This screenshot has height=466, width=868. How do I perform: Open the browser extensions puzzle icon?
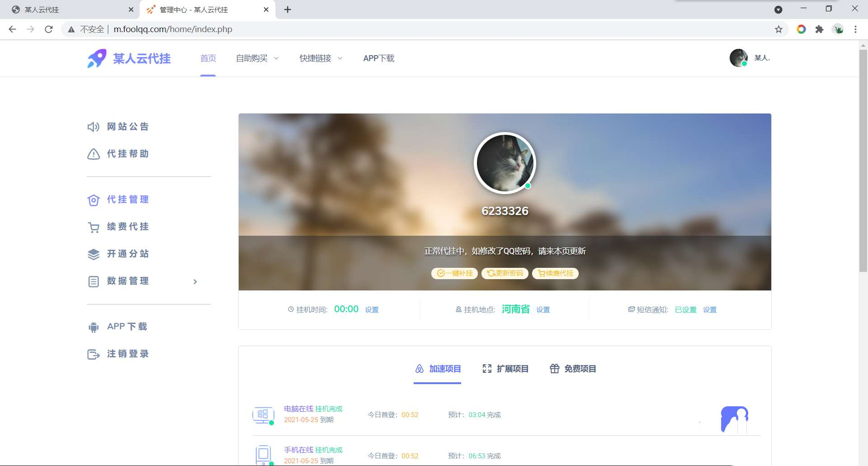820,29
